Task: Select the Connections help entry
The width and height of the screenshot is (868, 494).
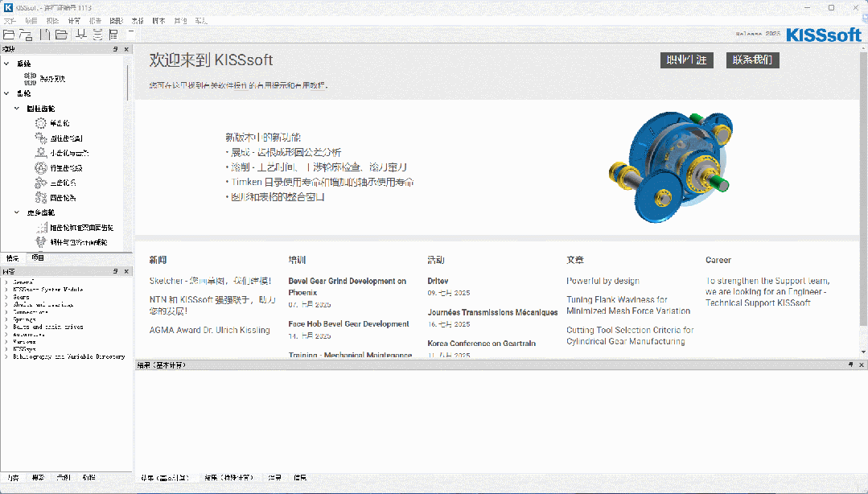Action: 31,312
